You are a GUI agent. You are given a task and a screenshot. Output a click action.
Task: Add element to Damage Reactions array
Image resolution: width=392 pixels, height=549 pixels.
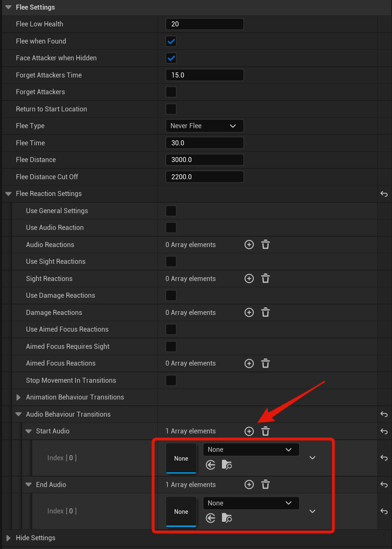[x=249, y=312]
